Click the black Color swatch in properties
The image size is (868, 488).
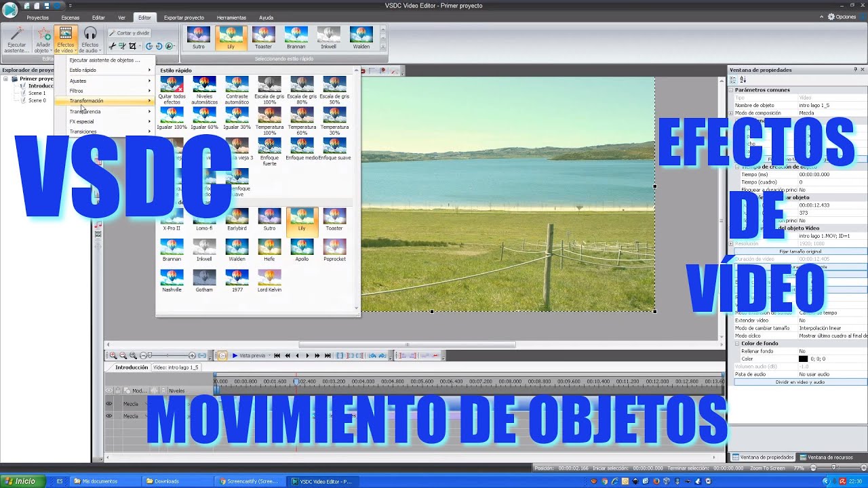coord(803,359)
